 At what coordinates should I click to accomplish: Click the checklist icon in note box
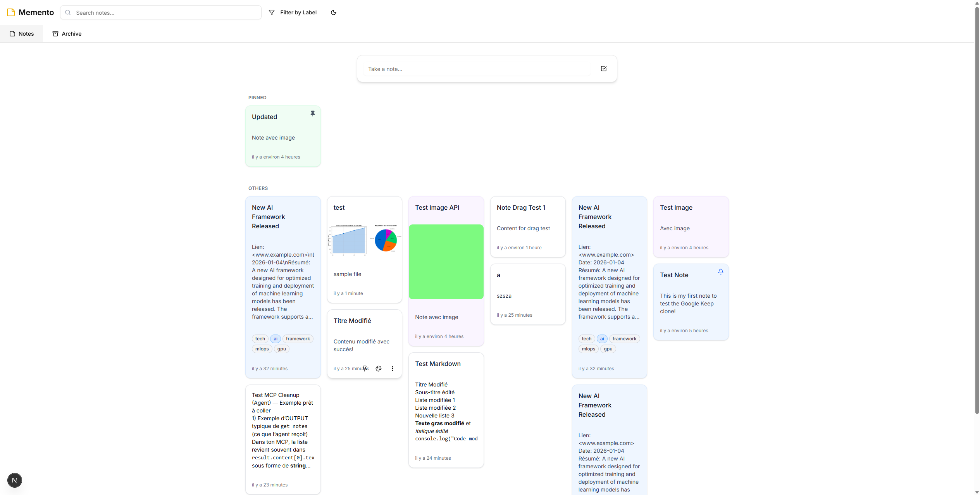(603, 69)
